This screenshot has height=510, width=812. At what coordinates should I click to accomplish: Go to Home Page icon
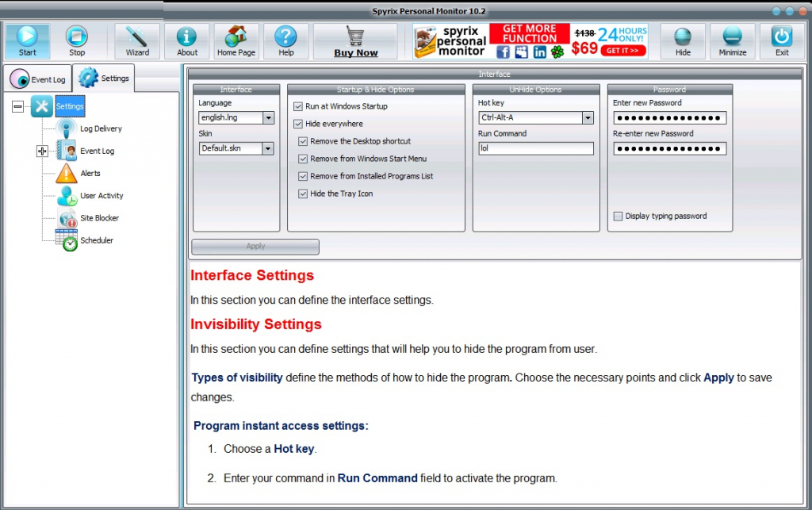point(236,36)
